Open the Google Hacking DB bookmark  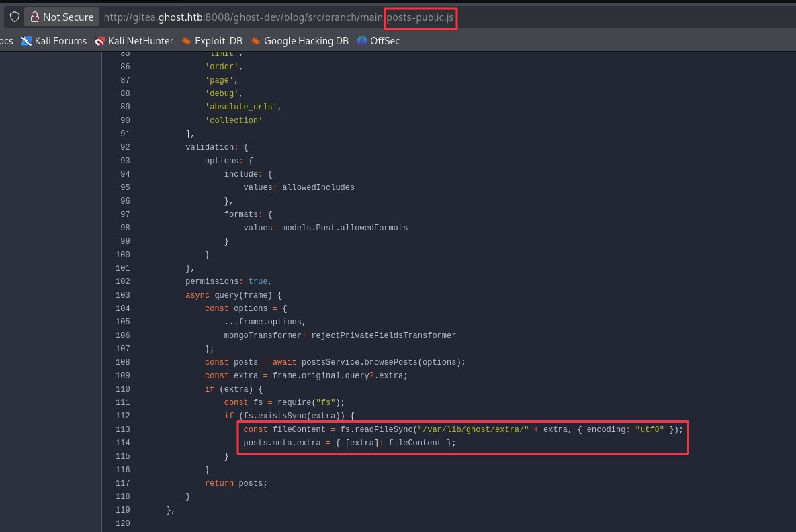(300, 41)
